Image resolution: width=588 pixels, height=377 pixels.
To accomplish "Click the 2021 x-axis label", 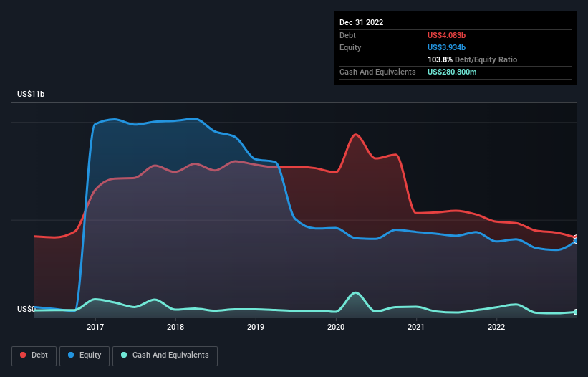I will tap(416, 327).
